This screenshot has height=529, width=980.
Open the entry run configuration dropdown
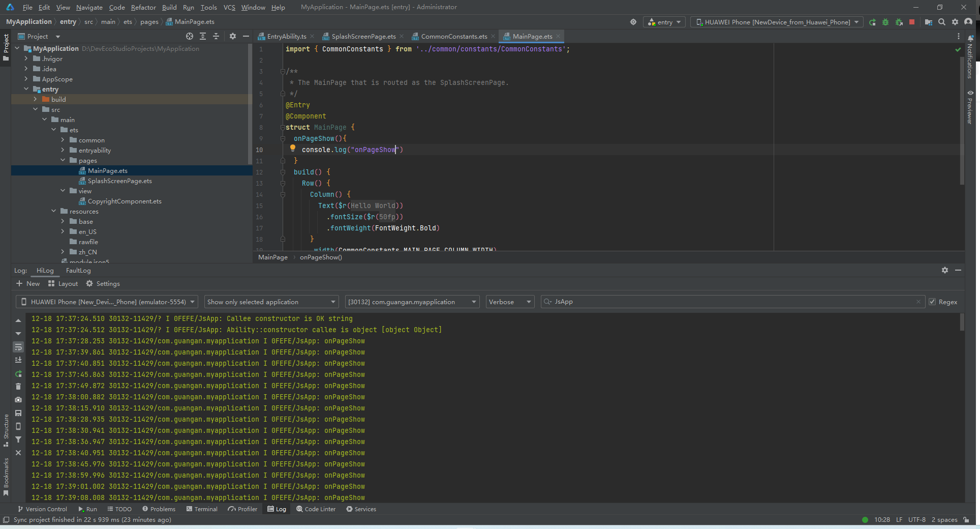[665, 22]
